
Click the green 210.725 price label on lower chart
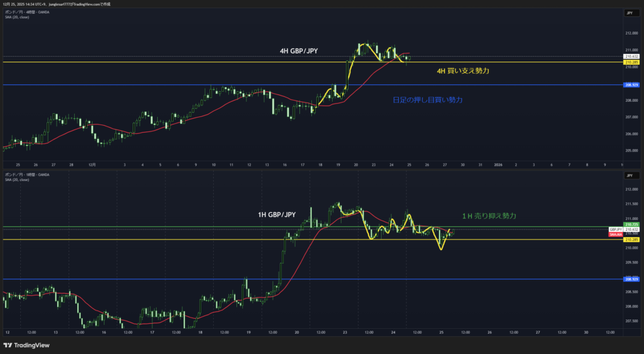coord(631,224)
